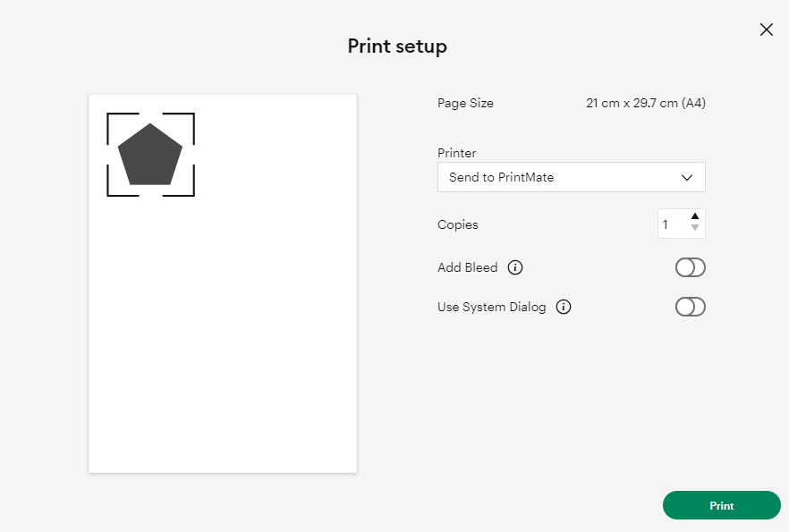The image size is (789, 532).
Task: Open the Printer dropdown list
Action: 571,177
